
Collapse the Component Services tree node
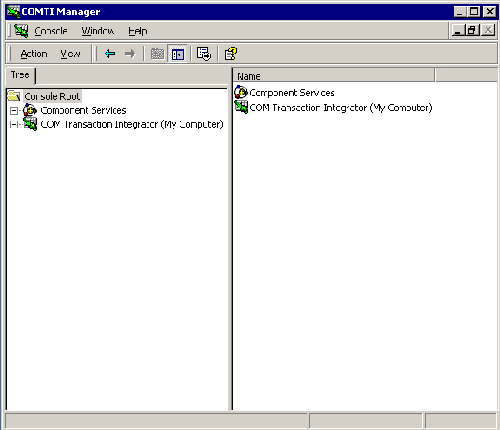point(14,111)
